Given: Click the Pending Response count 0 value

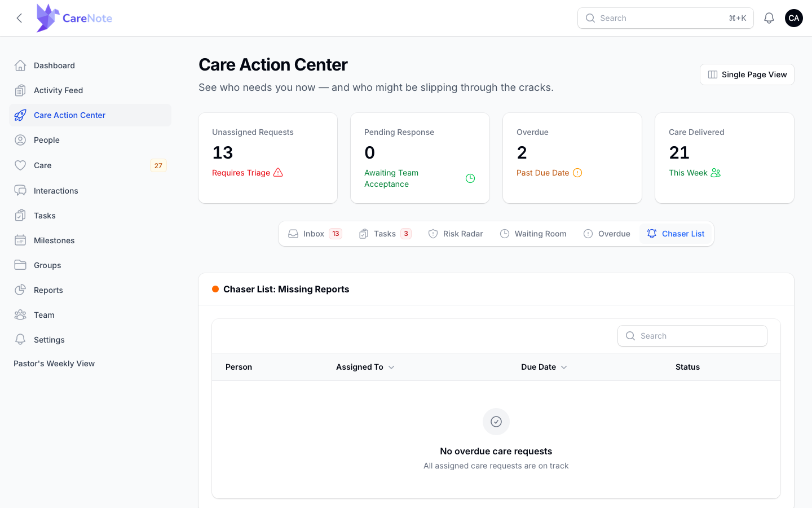Looking at the screenshot, I should [x=370, y=152].
